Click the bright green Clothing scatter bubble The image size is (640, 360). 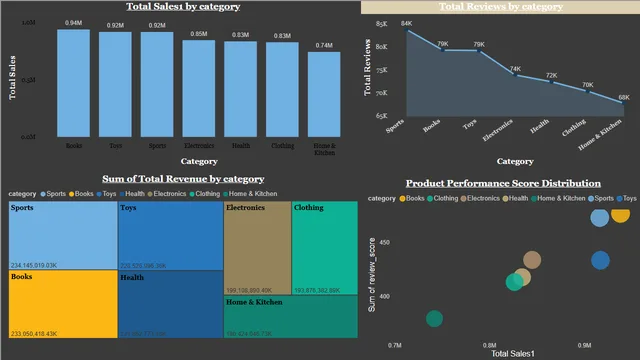click(x=514, y=282)
